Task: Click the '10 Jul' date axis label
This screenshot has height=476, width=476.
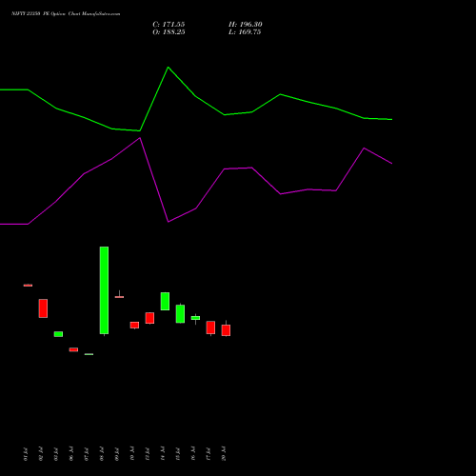Action: 132,454
